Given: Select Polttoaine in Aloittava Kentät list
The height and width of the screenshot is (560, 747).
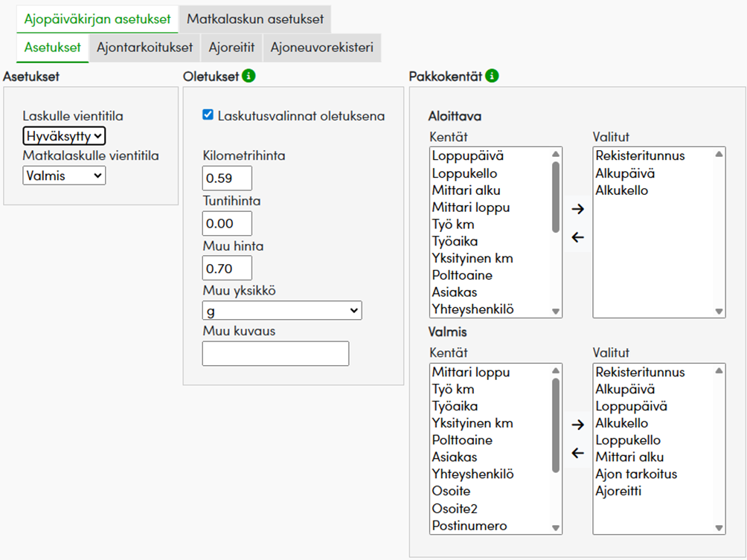Looking at the screenshot, I should coord(462,275).
